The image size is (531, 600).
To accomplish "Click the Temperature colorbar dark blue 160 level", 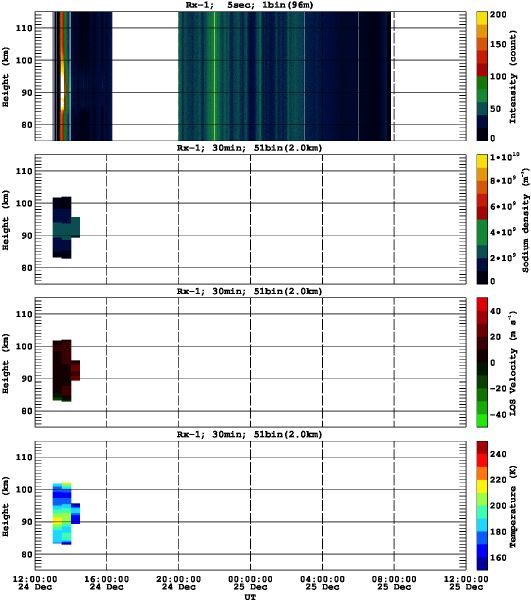I will click(482, 557).
